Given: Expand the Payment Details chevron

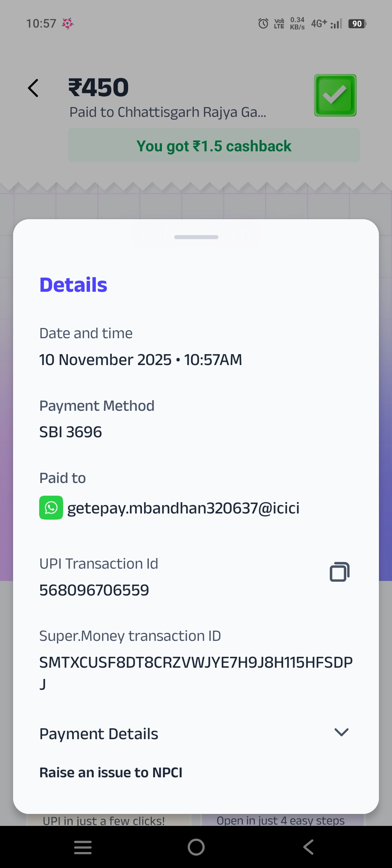Looking at the screenshot, I should click(341, 732).
